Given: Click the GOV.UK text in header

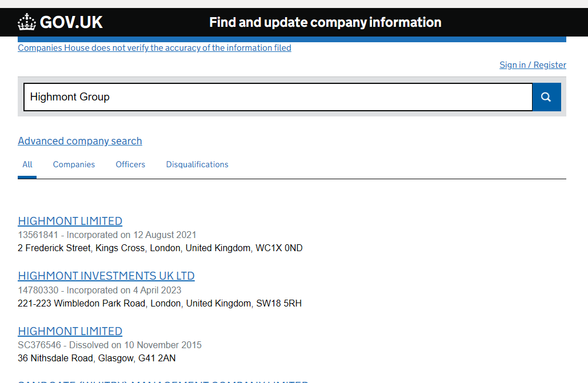Looking at the screenshot, I should (x=71, y=22).
